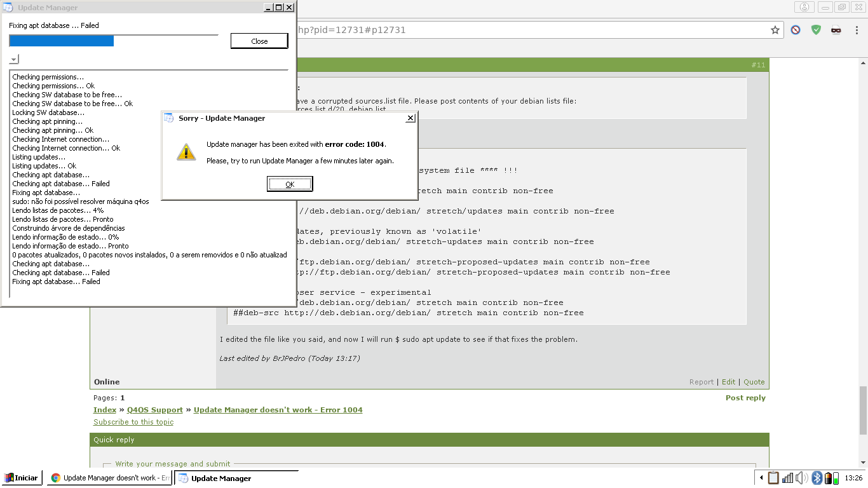This screenshot has width=868, height=488.
Task: Click the Edit link on the forum post
Action: (728, 382)
